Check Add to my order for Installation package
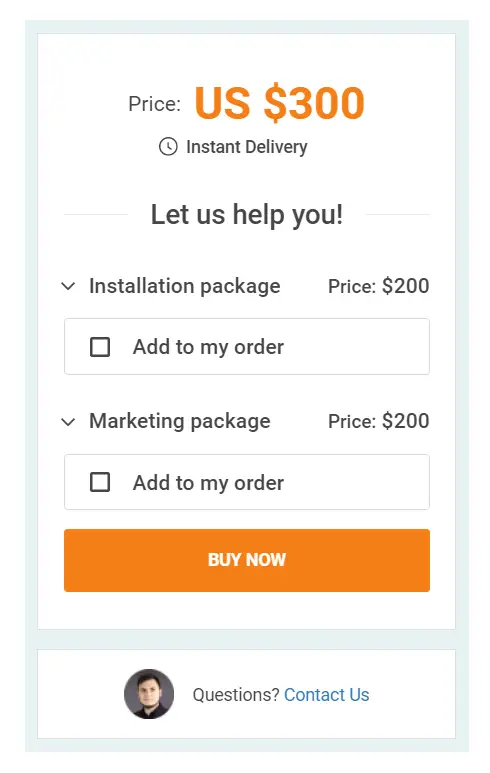Image resolution: width=490 pixels, height=773 pixels. tap(100, 347)
